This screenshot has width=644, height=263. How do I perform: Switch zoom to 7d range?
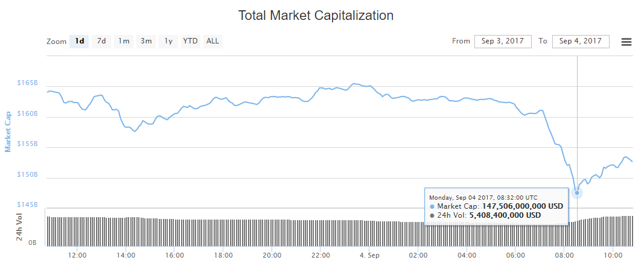(x=101, y=42)
